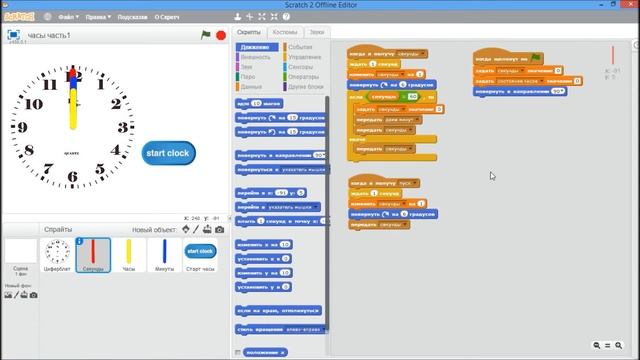The image size is (640, 360).
Task: Choose new backdrop from library icon
Action: point(8,295)
